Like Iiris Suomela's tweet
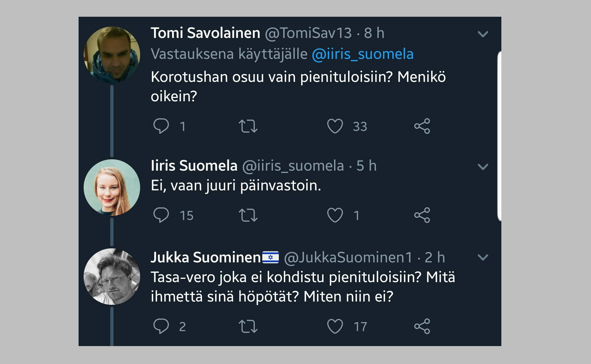The image size is (591, 364). click(335, 215)
